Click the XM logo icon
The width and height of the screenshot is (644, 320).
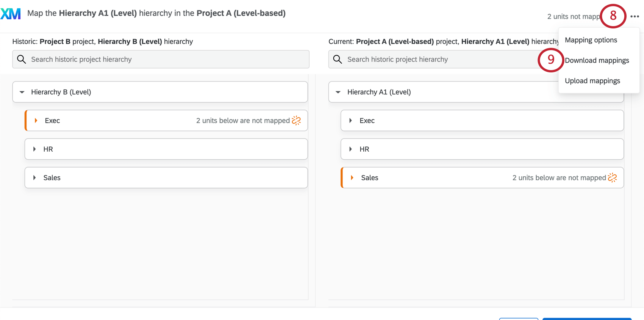11,13
